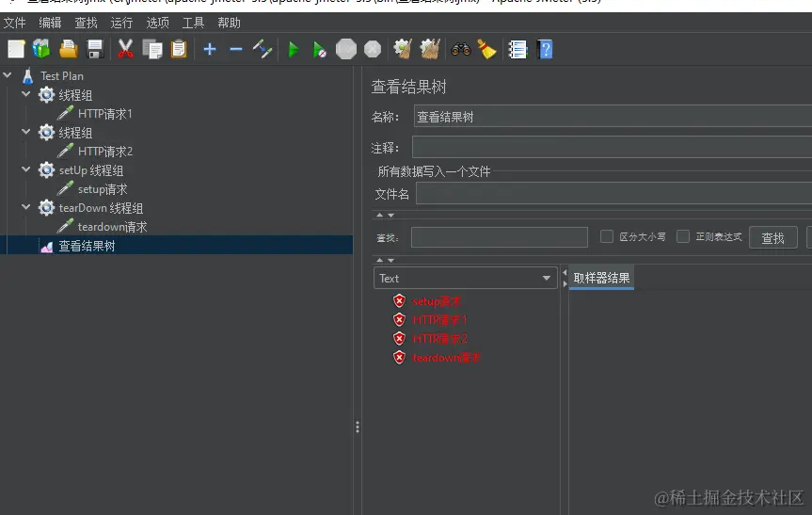Viewport: 812px width, 515px height.
Task: Clear results with single broom icon
Action: [403, 49]
